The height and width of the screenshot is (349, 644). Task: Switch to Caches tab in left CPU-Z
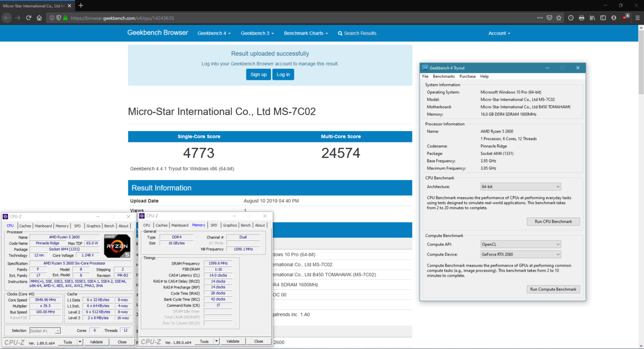pyautogui.click(x=25, y=226)
